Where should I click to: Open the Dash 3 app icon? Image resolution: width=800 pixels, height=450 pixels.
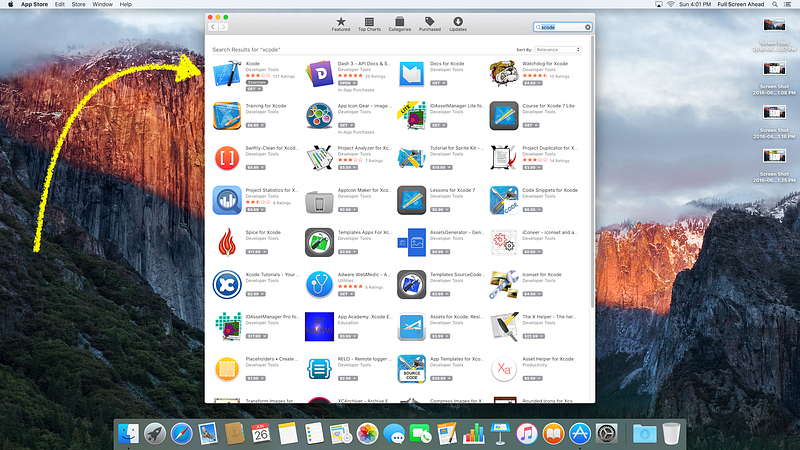tap(319, 74)
